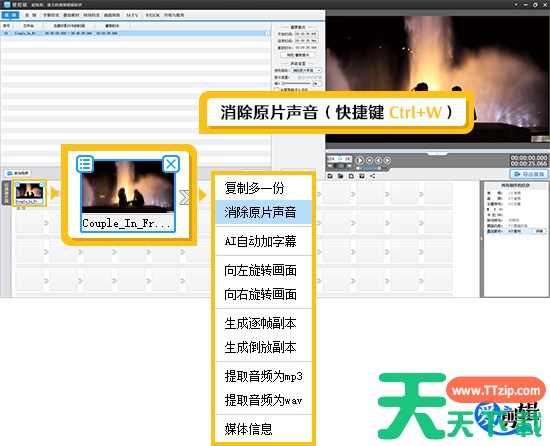Click the window restore icon in the title bar

(535, 5)
